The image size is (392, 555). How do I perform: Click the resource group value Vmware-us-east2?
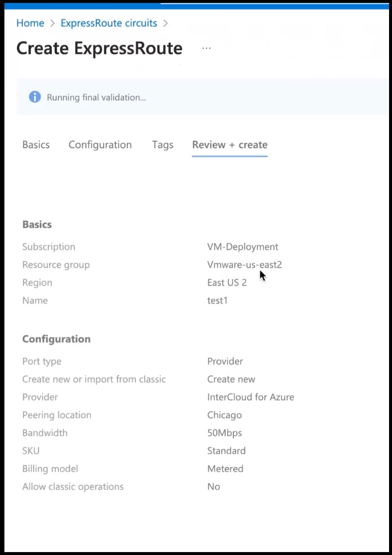[244, 264]
